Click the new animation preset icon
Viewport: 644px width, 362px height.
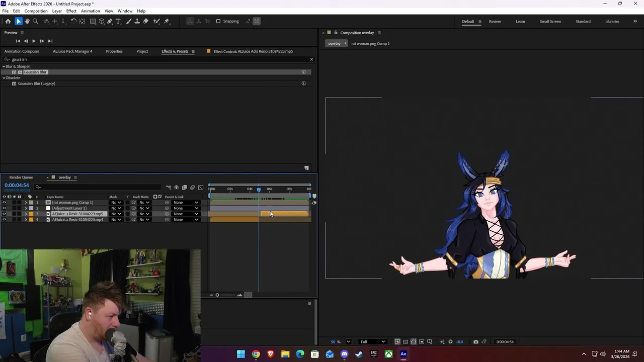coord(306,168)
